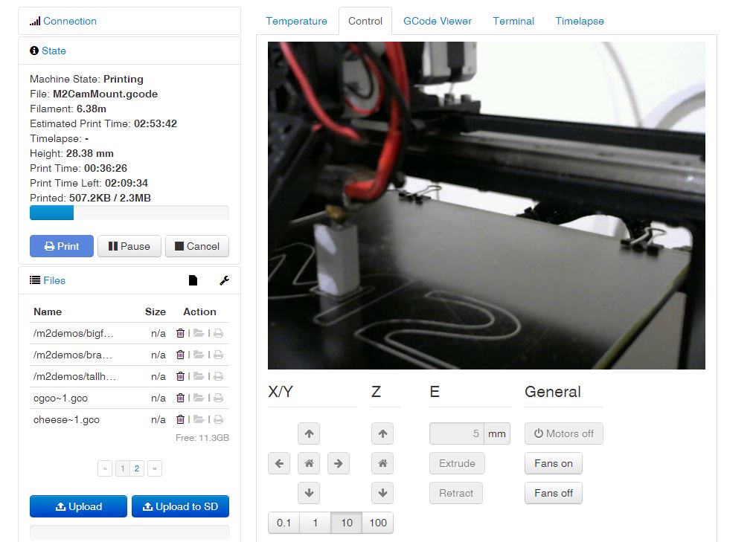
Task: Go to page 2 of the file list
Action: [138, 468]
